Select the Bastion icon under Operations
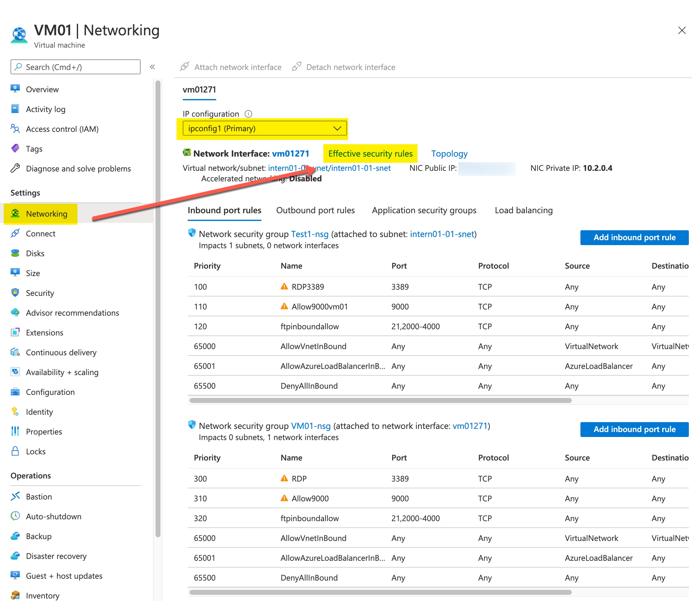Screen dimensions: 700x601 pos(15,496)
